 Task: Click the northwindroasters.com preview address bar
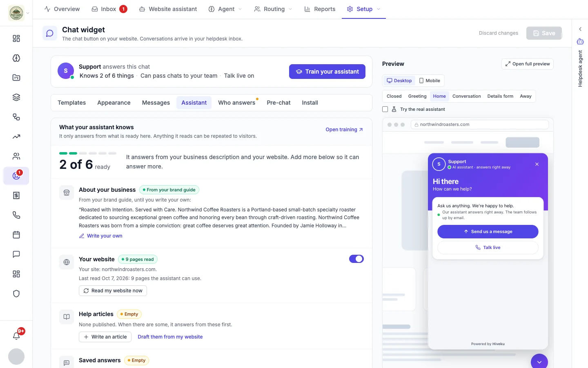(480, 124)
